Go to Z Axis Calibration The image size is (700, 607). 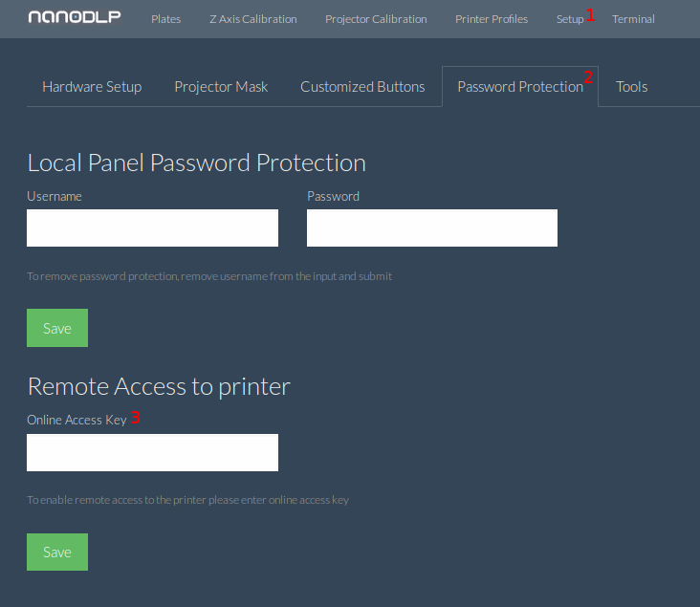(253, 19)
